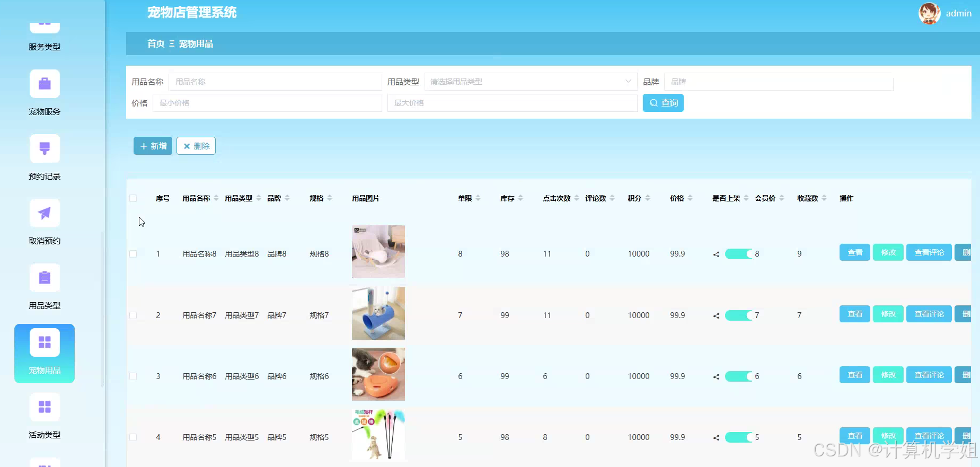980x467 pixels.
Task: Toggle 是否上架 switch for 用品名称8
Action: (739, 254)
